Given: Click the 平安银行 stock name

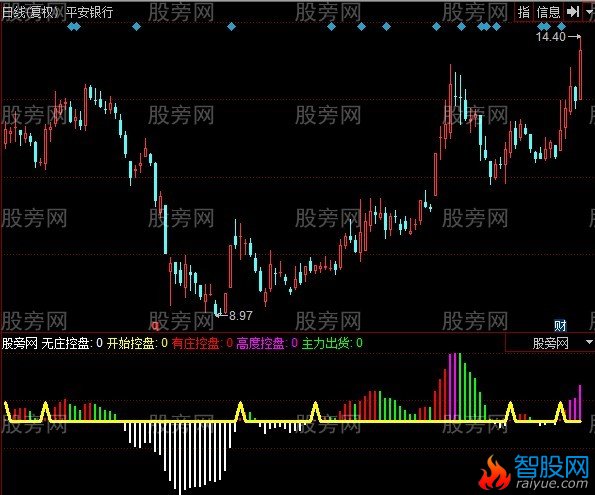Looking at the screenshot, I should click(x=89, y=12).
